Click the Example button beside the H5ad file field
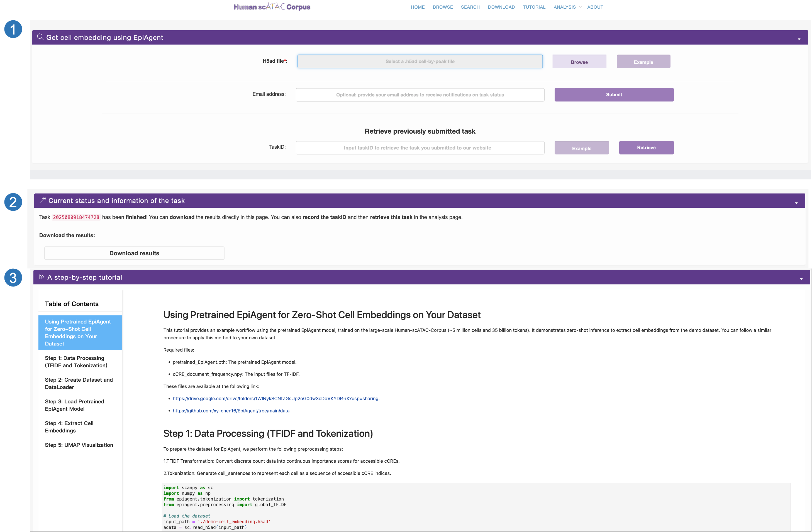The height and width of the screenshot is (532, 812). click(643, 62)
